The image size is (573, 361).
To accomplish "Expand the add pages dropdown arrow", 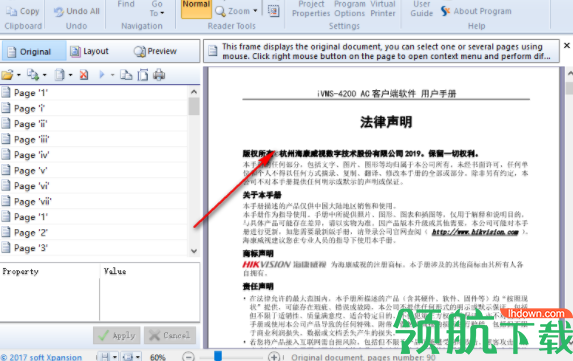I will (x=45, y=75).
